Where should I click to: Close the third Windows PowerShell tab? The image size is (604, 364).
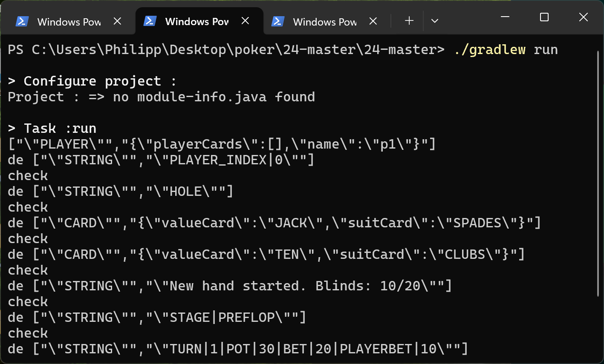373,21
